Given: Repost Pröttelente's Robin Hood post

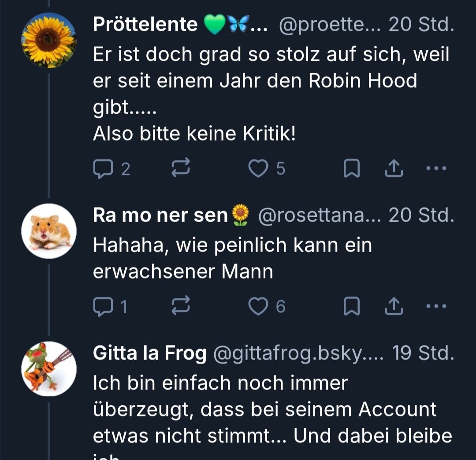Looking at the screenshot, I should [x=181, y=168].
